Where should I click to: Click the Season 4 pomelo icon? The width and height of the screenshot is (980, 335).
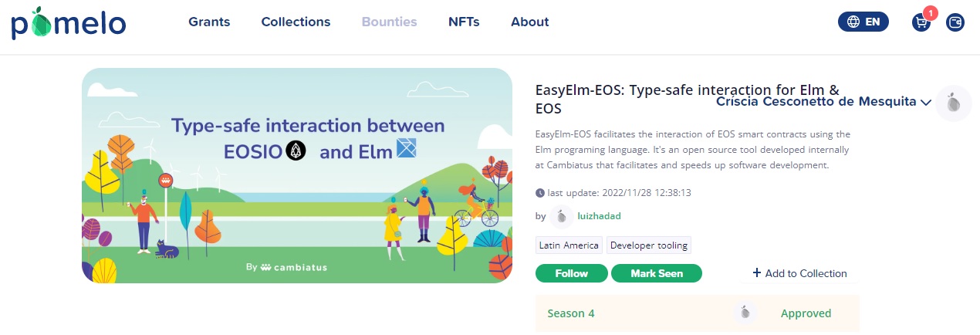[745, 313]
